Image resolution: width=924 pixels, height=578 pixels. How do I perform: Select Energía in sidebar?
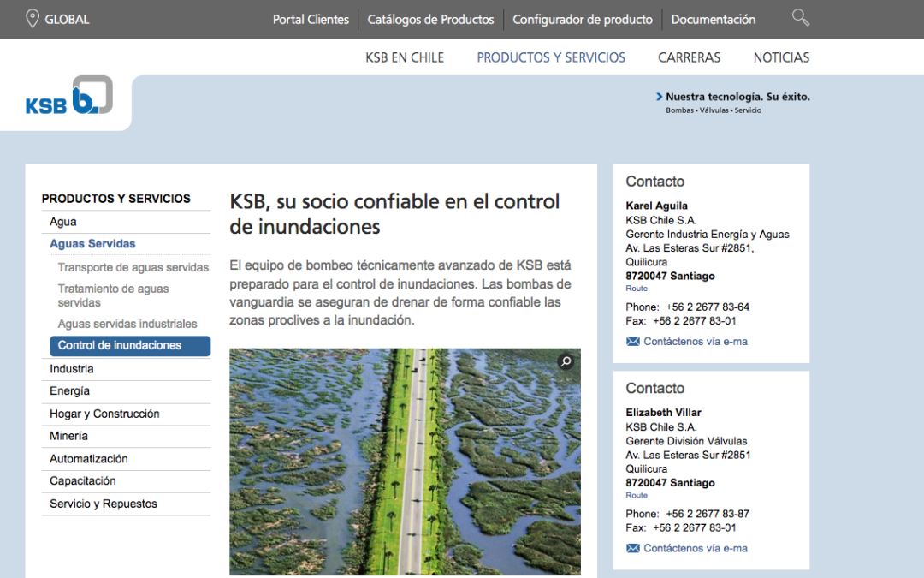point(69,391)
